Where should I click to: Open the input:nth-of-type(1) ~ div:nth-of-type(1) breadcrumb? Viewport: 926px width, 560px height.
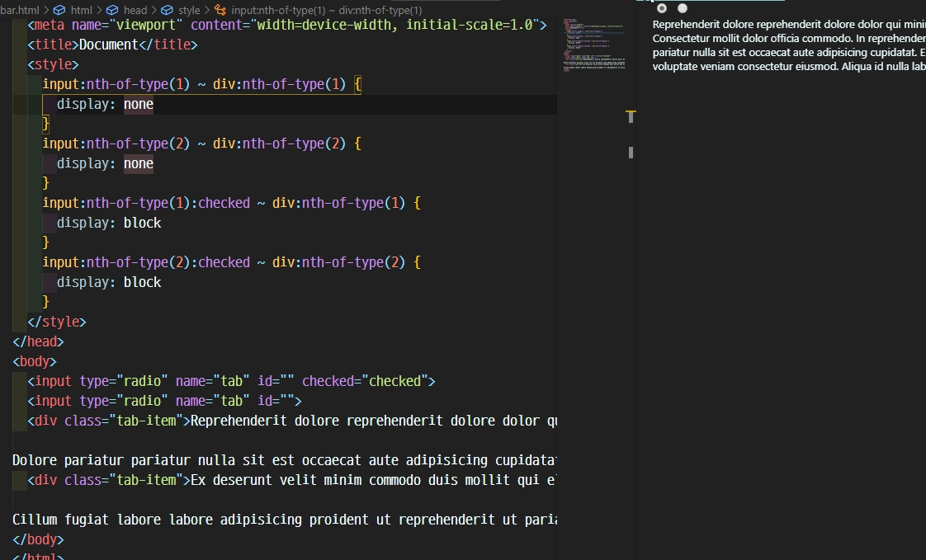point(327,10)
